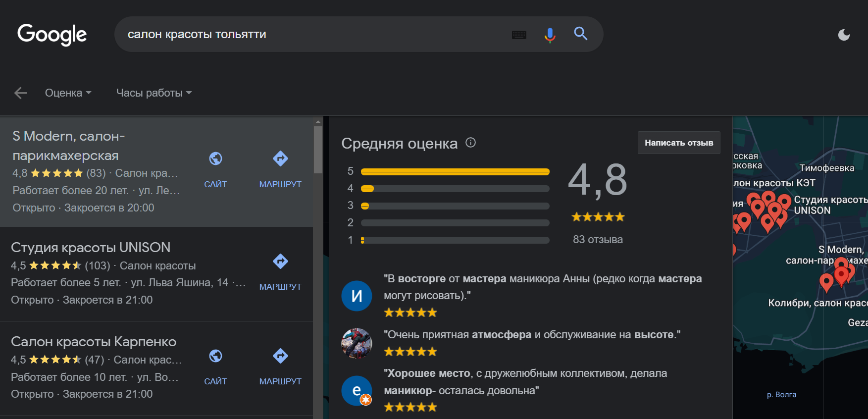Image resolution: width=868 pixels, height=419 pixels.
Task: Click the 4,8 (83) rating of S Modern
Action: coord(59,173)
